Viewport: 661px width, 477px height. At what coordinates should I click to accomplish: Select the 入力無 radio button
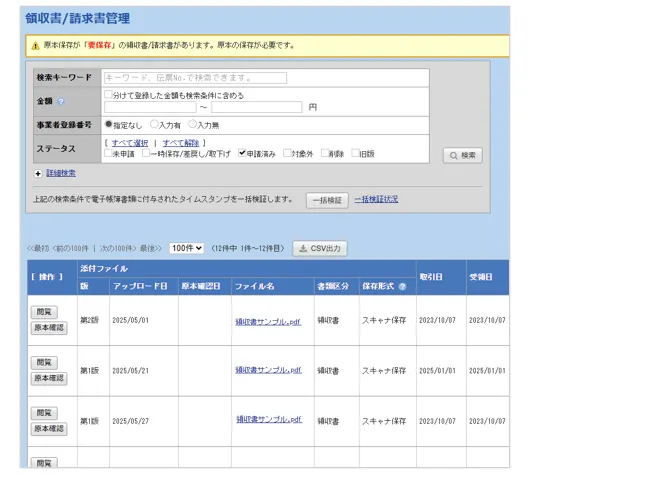click(193, 125)
